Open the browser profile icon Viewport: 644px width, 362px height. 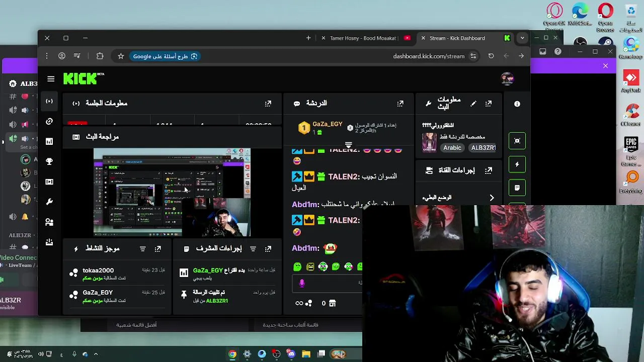click(x=62, y=56)
